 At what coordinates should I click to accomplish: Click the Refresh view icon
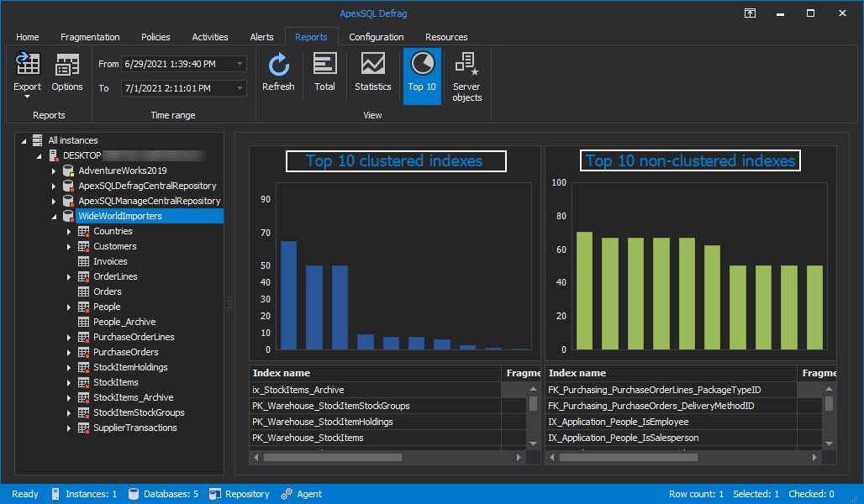tap(278, 74)
